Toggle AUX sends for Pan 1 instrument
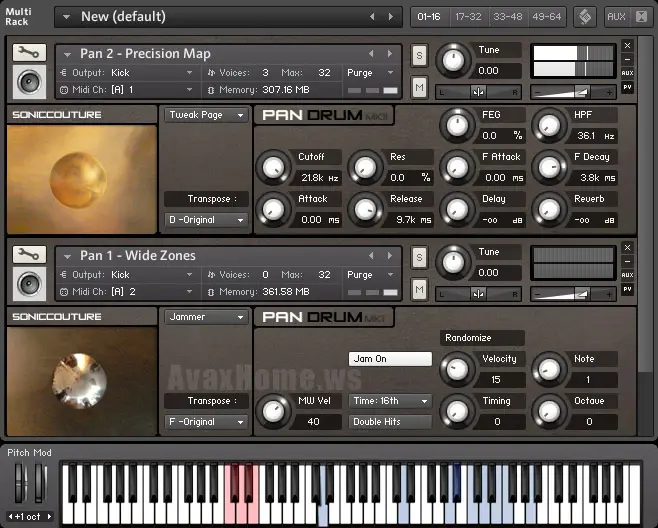The image size is (658, 528). pos(627,275)
